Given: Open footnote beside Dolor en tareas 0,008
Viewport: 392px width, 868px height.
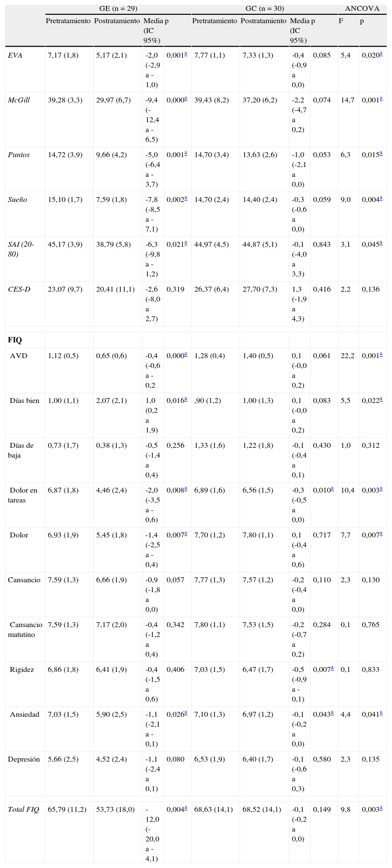Looking at the screenshot, I should coord(185,489).
